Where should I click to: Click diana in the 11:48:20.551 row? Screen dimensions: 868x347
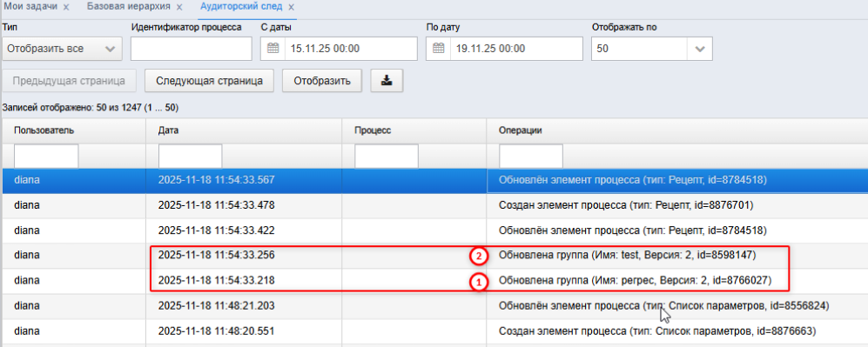[x=27, y=331]
